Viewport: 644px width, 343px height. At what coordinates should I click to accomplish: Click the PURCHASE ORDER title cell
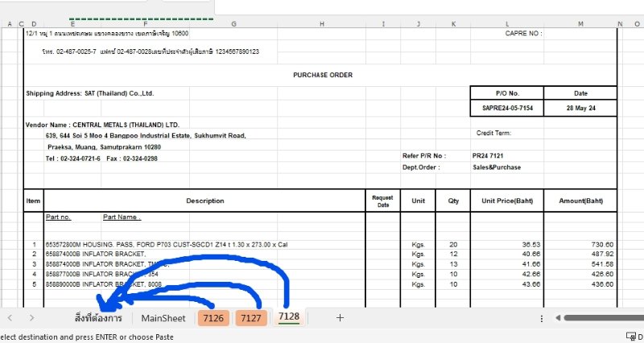322,75
